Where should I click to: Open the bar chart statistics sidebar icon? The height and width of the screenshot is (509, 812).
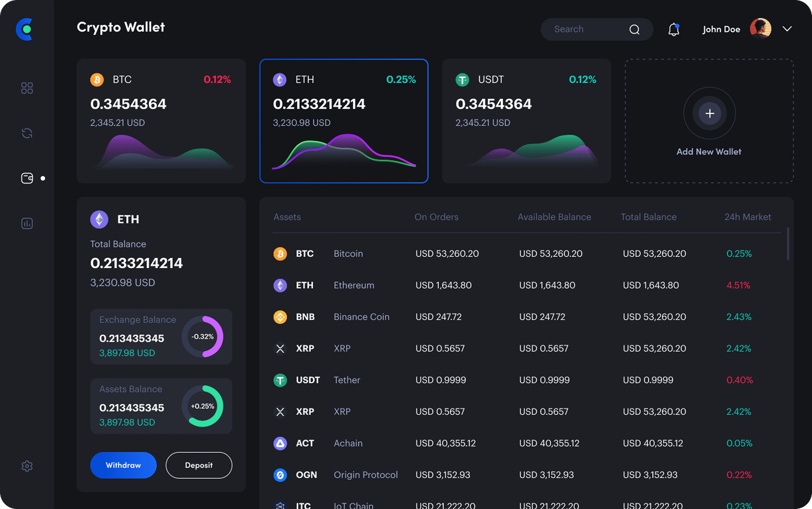pyautogui.click(x=27, y=223)
